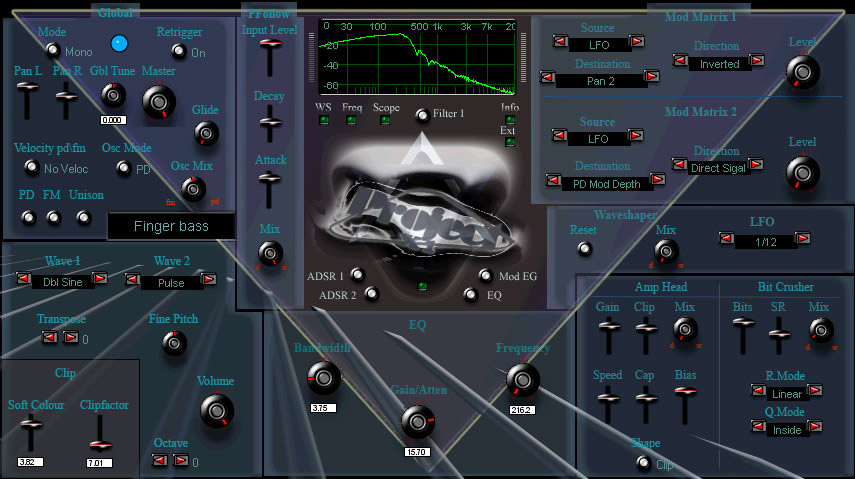Click previous arrow for Wave 2 waveform

pos(133,279)
